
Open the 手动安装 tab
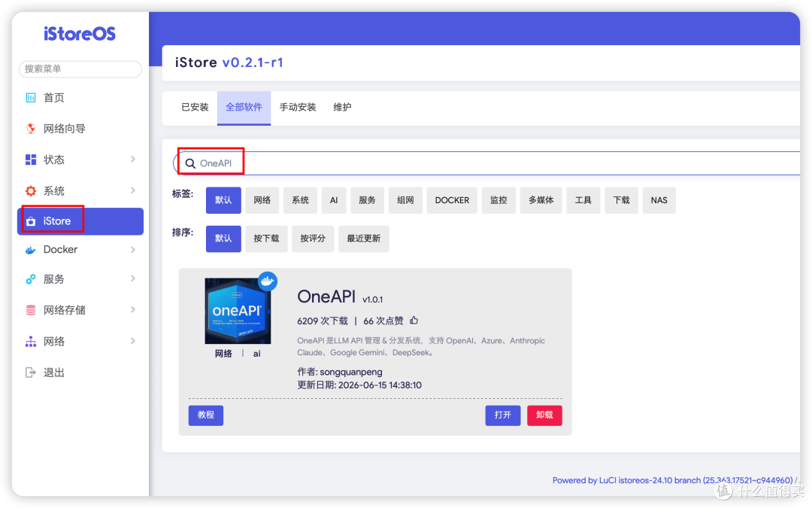(298, 108)
